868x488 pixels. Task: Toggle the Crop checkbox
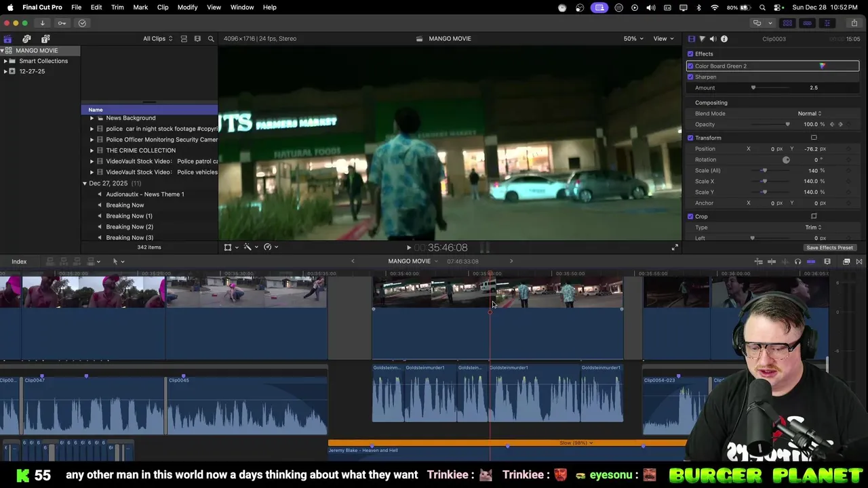pos(690,216)
